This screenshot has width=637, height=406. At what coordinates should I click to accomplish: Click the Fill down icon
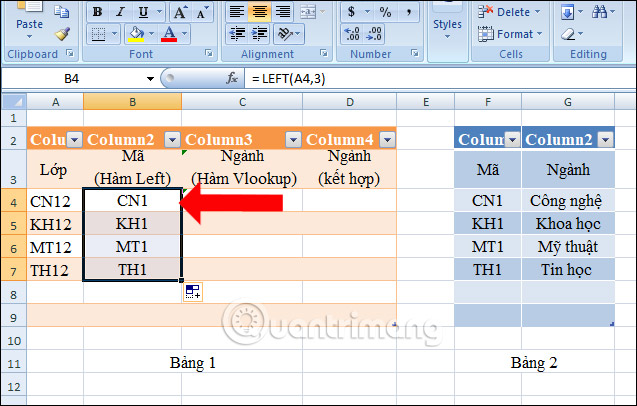568,12
